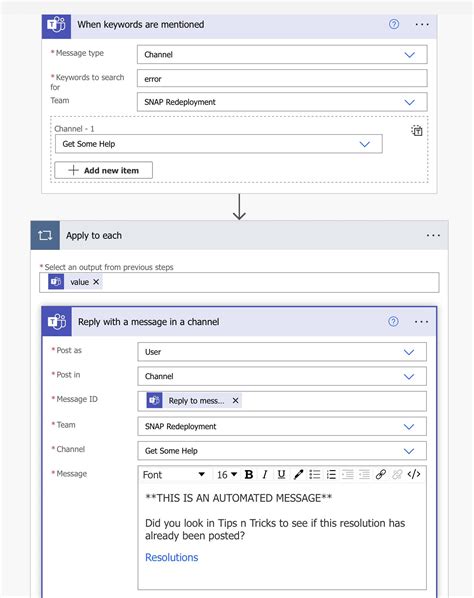Open the reply action's more options menu
Image resolution: width=474 pixels, height=598 pixels.
point(421,322)
